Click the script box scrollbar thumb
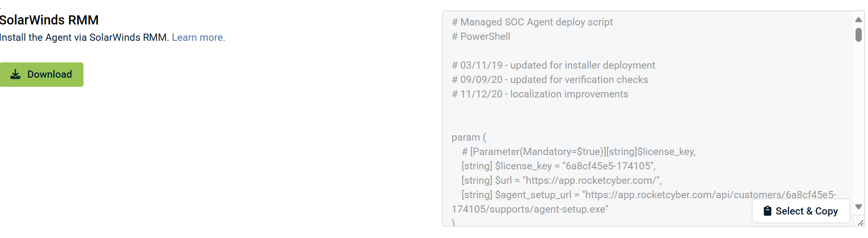The width and height of the screenshot is (868, 238). pyautogui.click(x=858, y=35)
